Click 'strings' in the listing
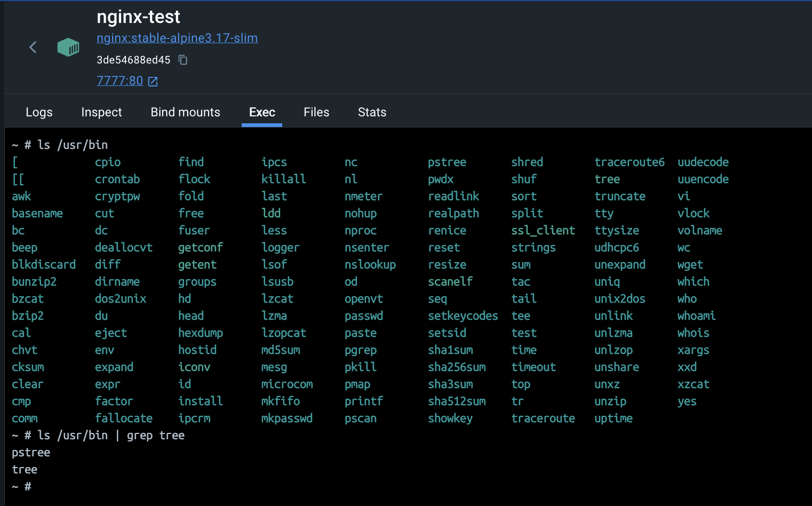Screen dimensions: 812x506 (x=534, y=248)
